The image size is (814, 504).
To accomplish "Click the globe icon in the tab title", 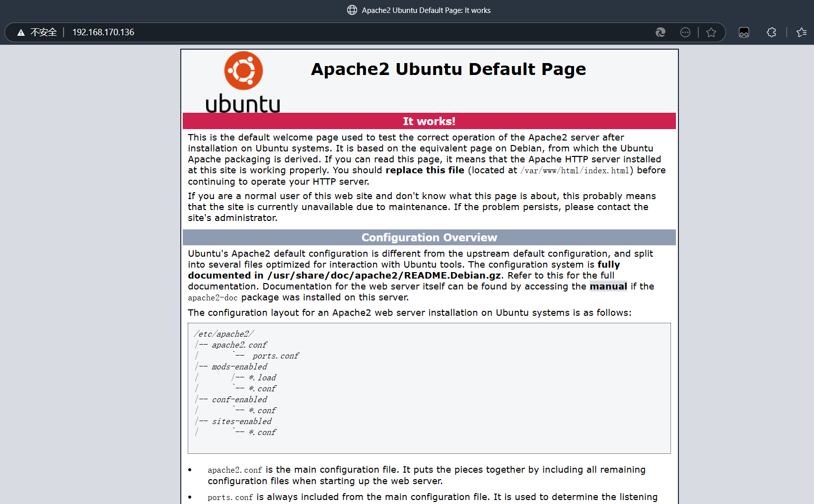I will [x=352, y=10].
